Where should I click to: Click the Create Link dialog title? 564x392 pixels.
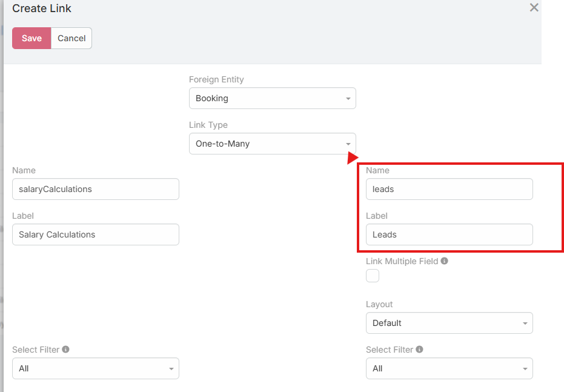click(42, 8)
